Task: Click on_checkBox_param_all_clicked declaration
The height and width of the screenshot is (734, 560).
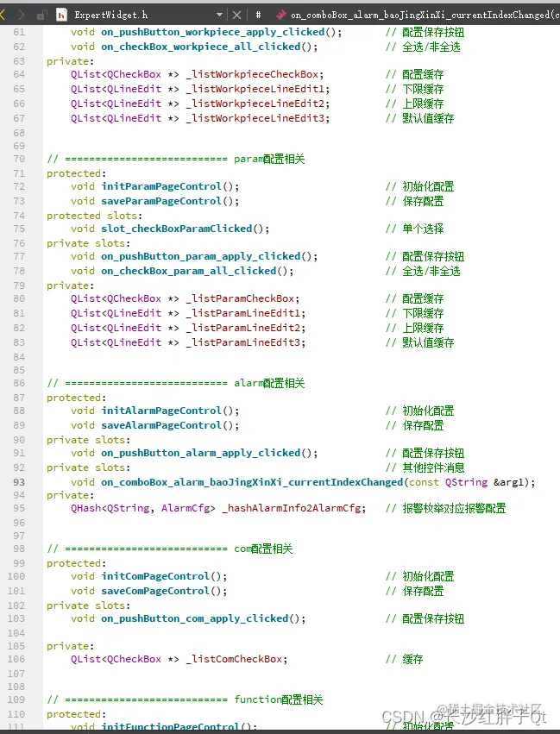Action: (x=189, y=271)
